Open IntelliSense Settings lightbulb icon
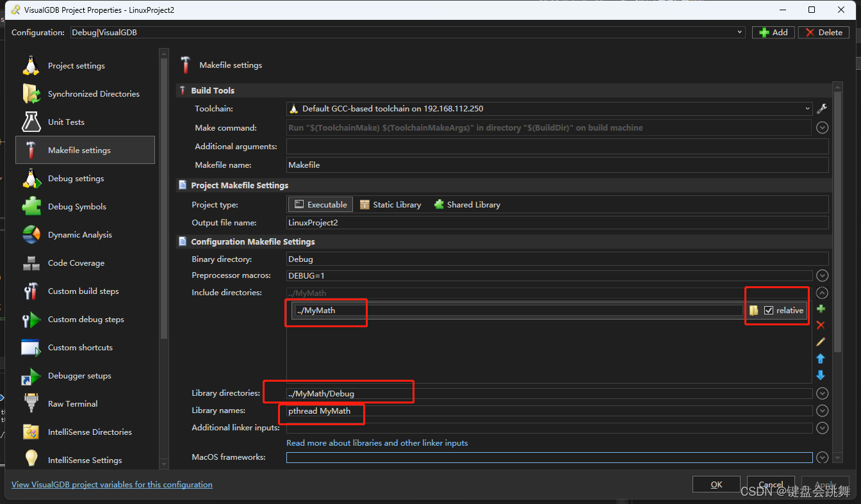 (x=31, y=459)
